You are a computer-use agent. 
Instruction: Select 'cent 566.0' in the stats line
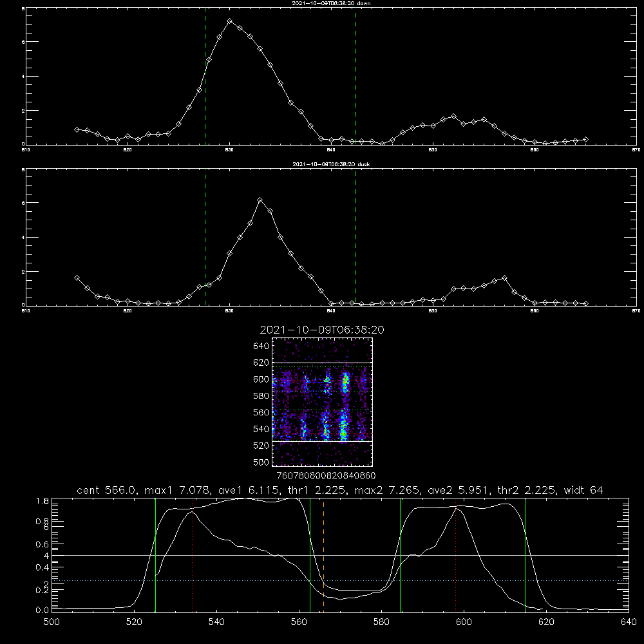106,490
